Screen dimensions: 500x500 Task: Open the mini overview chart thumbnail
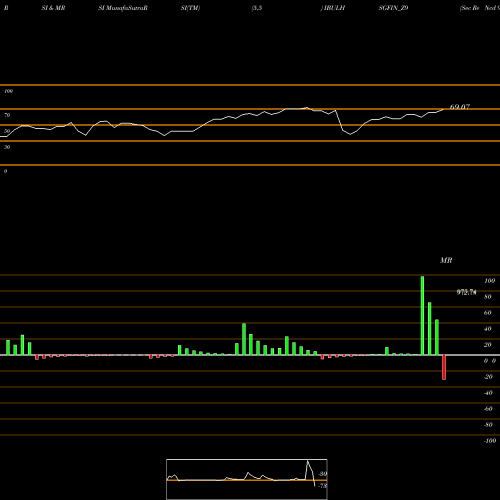pyautogui.click(x=247, y=479)
